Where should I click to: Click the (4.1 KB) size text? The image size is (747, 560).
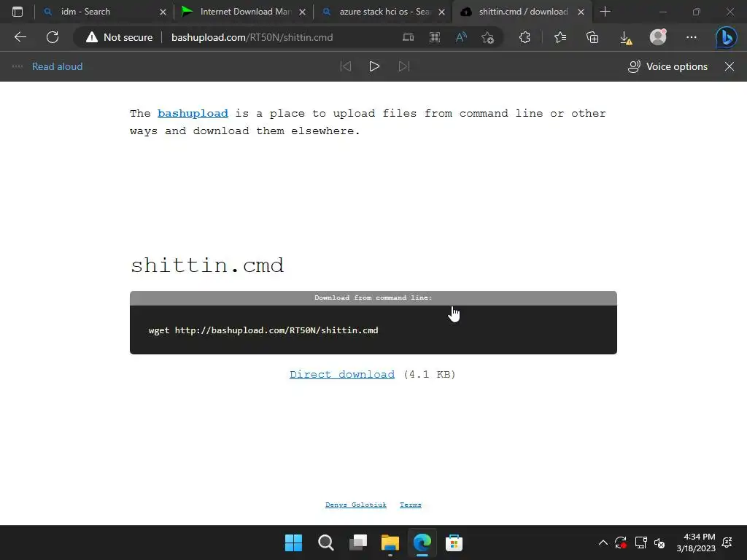[x=429, y=374]
